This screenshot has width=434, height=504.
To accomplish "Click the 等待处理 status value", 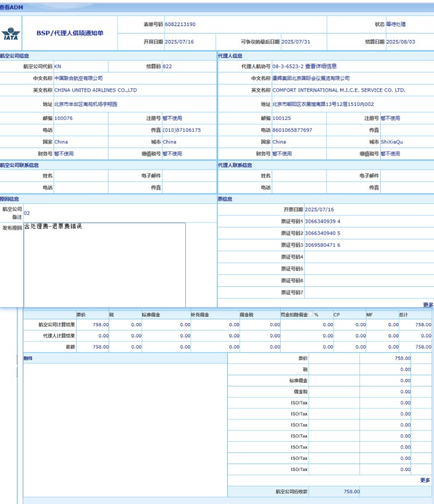I will [396, 24].
